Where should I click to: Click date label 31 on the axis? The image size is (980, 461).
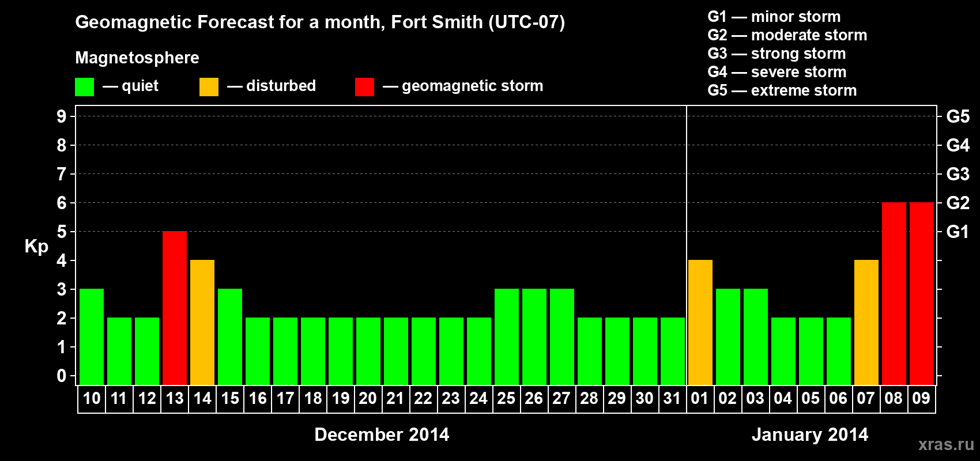[672, 399]
